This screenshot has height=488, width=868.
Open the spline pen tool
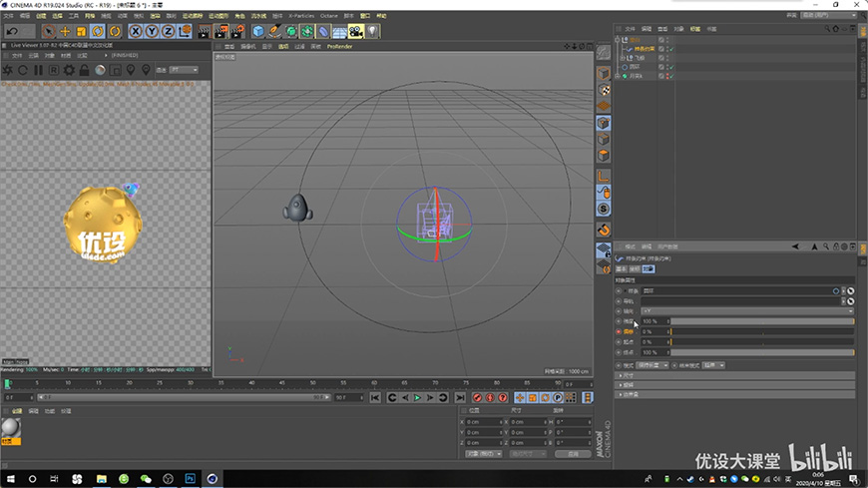(274, 32)
